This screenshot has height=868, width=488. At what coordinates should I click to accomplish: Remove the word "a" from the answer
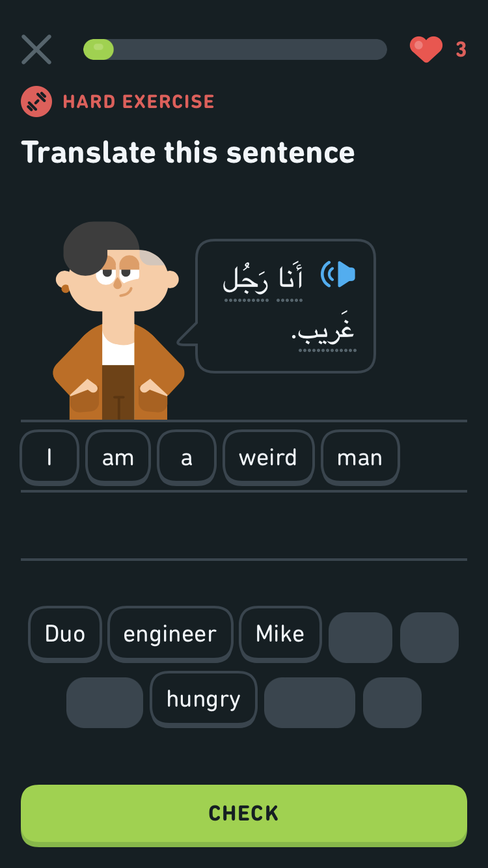click(187, 457)
